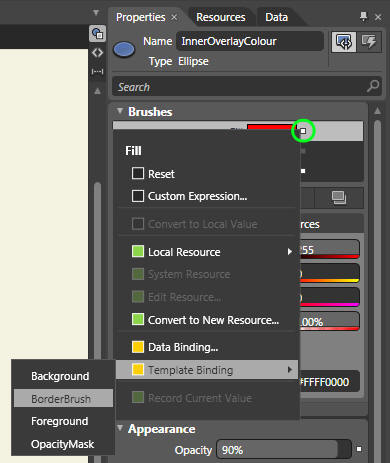Click the Name field InnerOverlayColour

coord(250,41)
